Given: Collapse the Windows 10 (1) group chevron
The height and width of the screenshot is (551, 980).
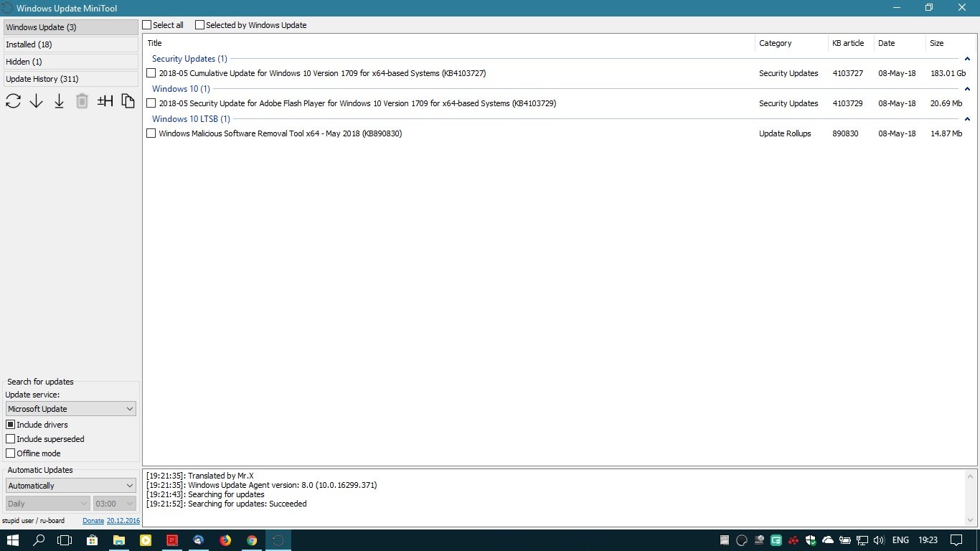Looking at the screenshot, I should (967, 89).
